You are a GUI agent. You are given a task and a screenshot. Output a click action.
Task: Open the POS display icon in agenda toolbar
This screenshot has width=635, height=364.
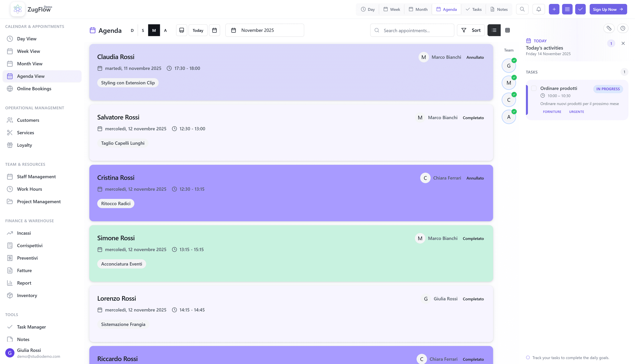pos(181,30)
